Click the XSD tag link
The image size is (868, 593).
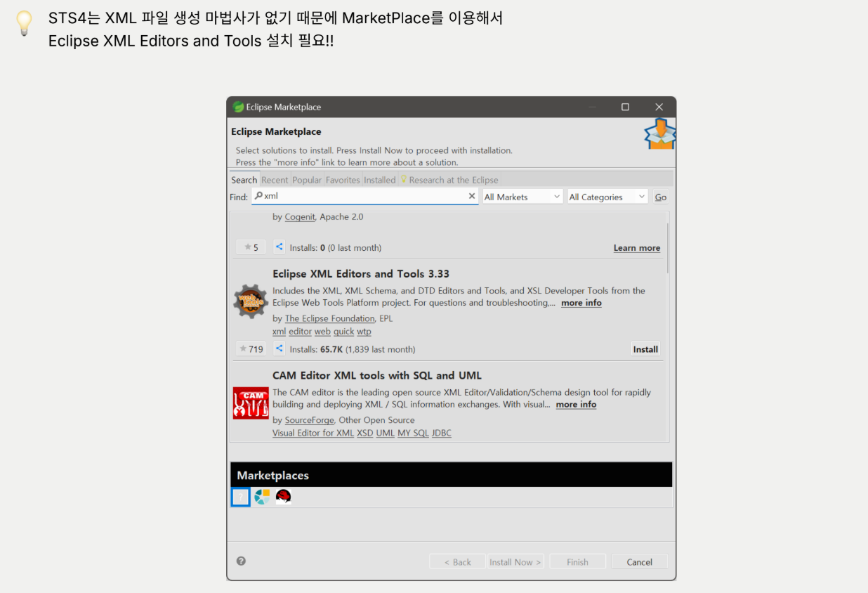pos(365,433)
